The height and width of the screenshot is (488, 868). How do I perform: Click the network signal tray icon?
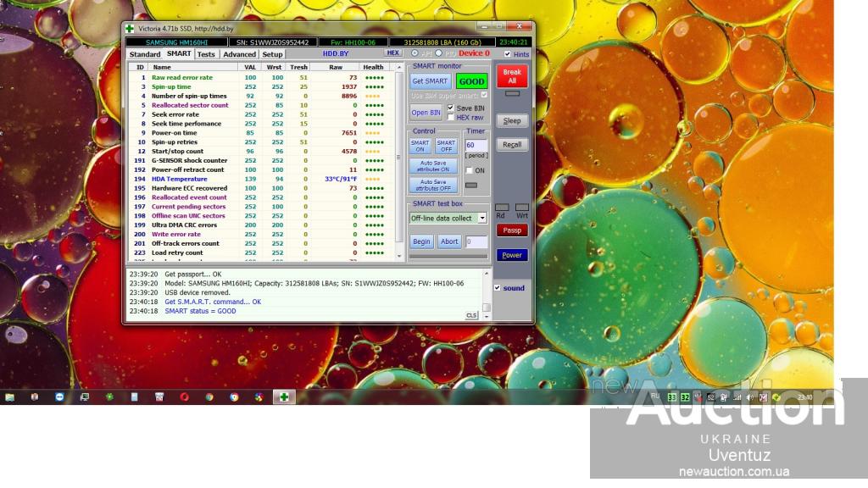click(x=737, y=397)
